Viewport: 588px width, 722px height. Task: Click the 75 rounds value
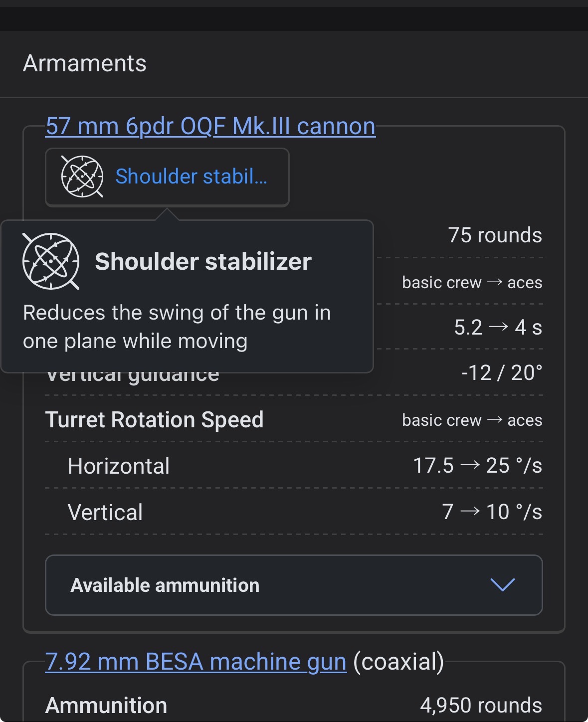[x=495, y=235]
